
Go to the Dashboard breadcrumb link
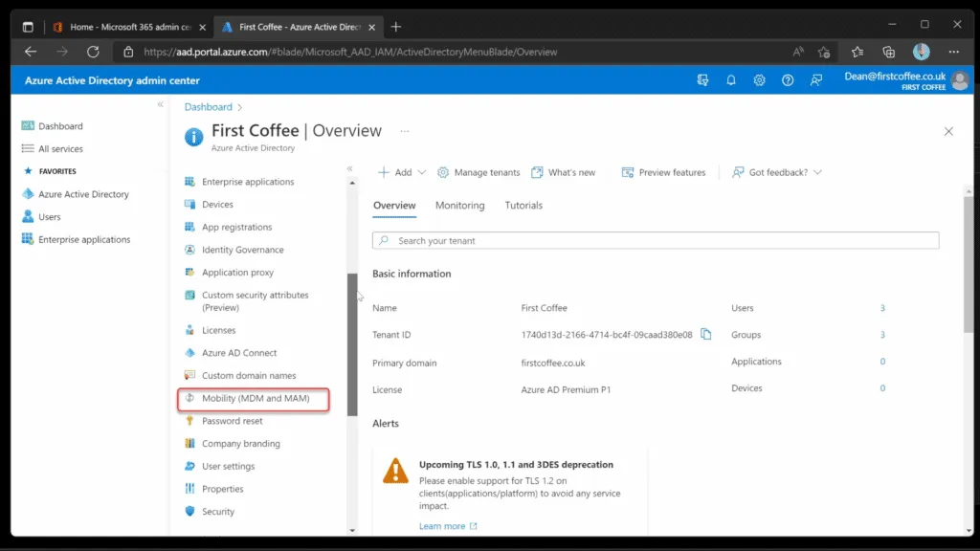coord(208,107)
